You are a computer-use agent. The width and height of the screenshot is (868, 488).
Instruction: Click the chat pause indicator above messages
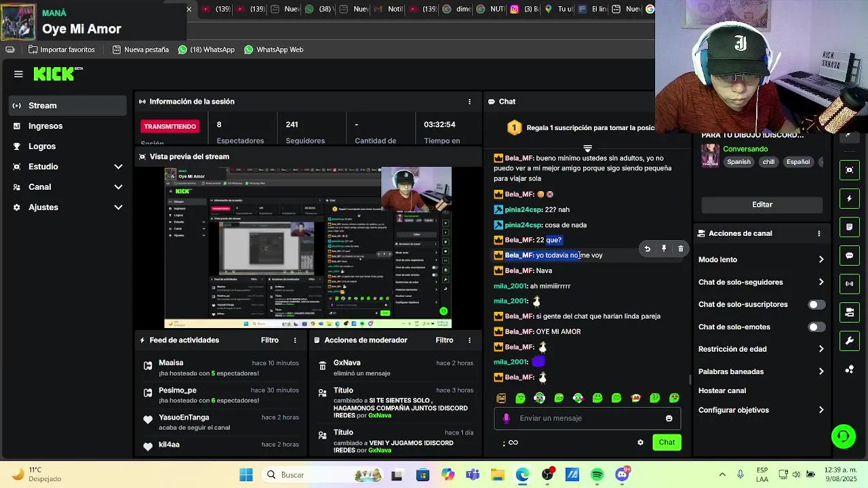coord(587,148)
